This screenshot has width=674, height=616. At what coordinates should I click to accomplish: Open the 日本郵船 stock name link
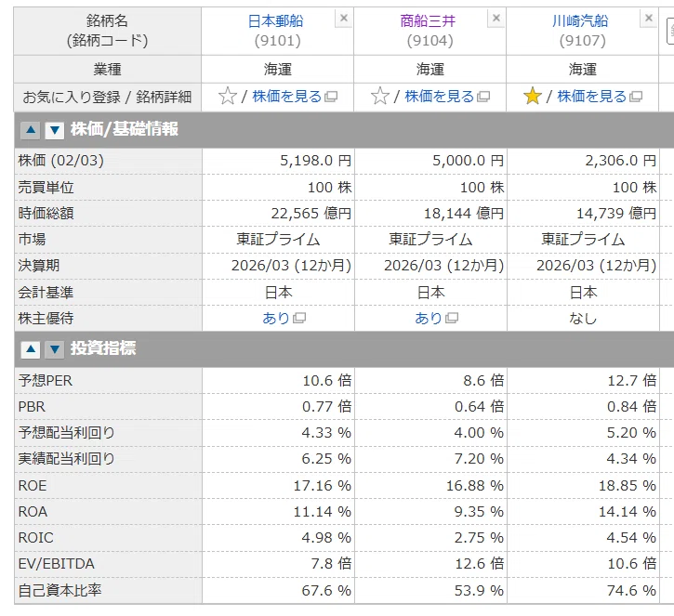276,21
